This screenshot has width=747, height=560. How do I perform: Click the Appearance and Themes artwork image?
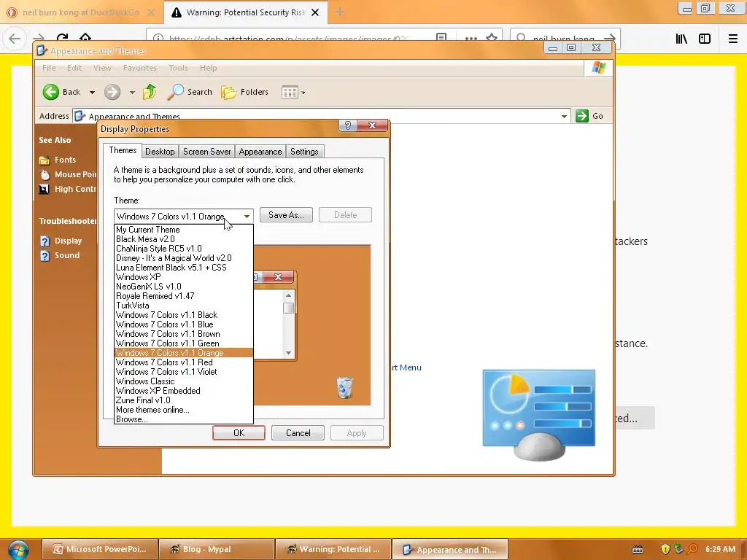[x=539, y=415]
